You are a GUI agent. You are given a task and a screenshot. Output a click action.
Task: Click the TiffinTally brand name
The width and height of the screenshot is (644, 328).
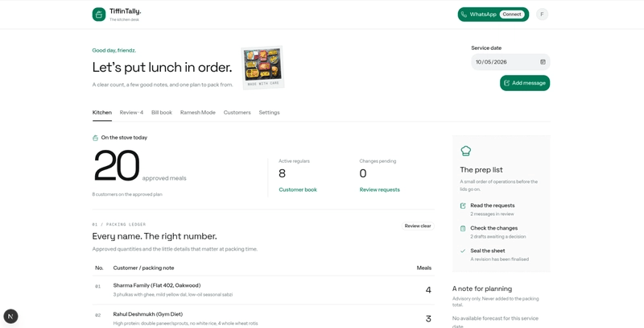click(126, 11)
